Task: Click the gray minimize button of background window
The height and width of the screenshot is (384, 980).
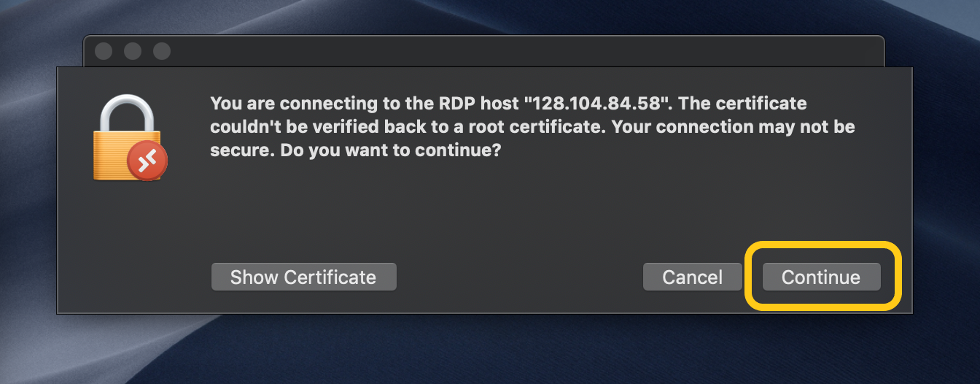Action: (x=133, y=51)
